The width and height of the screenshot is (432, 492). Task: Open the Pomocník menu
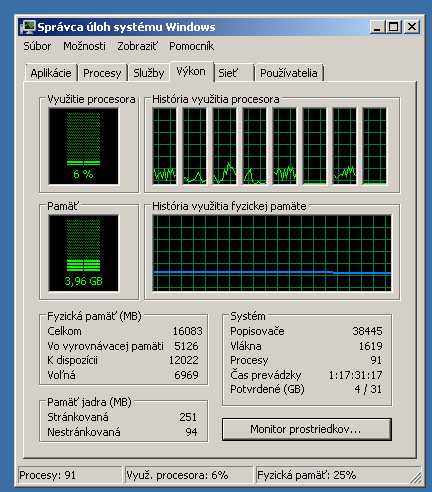tap(191, 46)
